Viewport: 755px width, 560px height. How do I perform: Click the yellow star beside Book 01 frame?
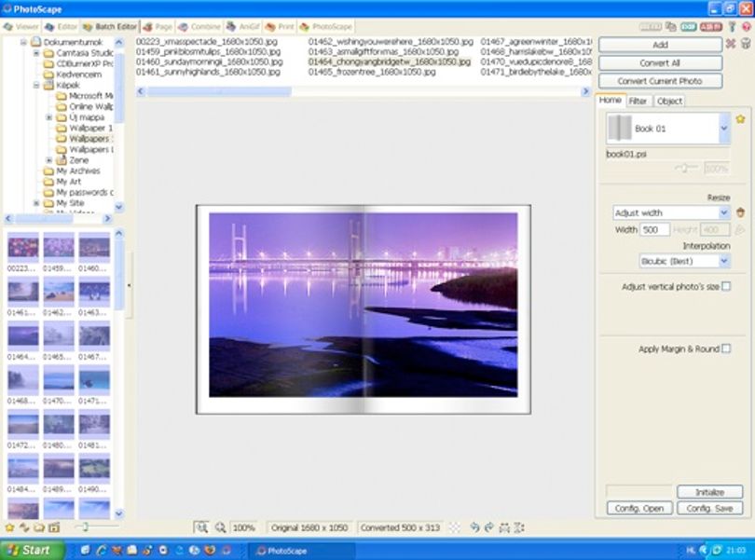740,119
